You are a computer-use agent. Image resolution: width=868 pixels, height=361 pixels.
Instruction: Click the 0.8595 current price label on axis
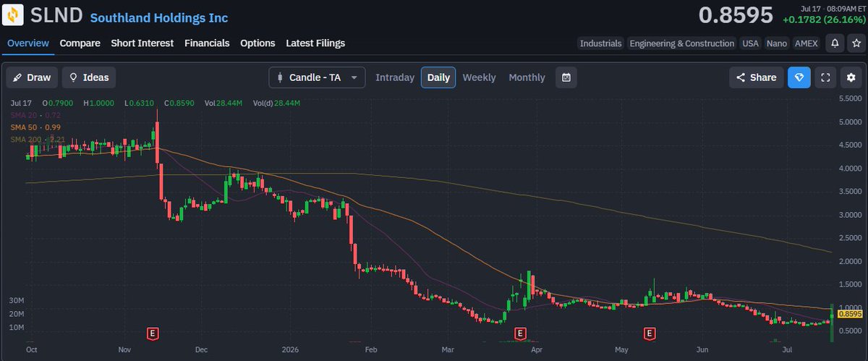coord(851,314)
